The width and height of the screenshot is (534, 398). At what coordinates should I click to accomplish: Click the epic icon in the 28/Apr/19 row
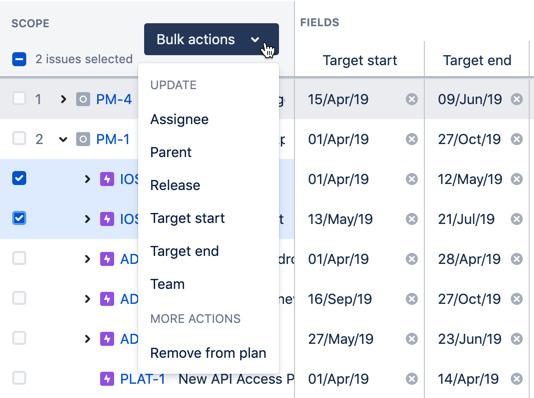pyautogui.click(x=107, y=259)
